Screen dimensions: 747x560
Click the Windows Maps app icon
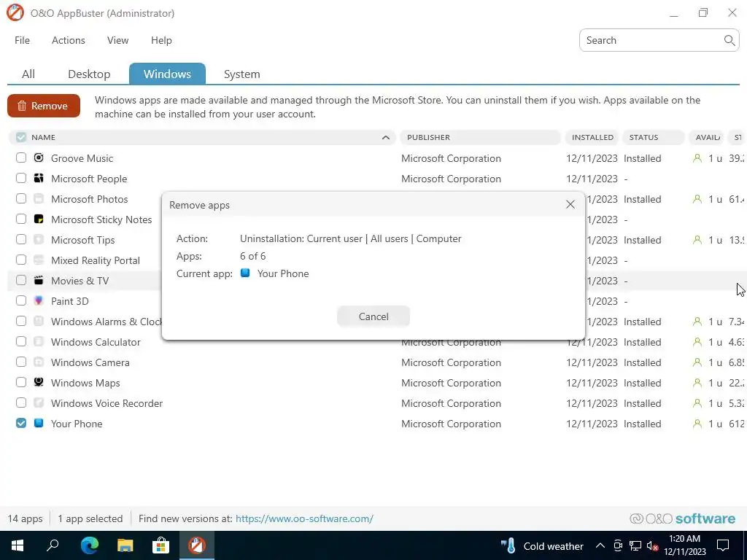[39, 382]
